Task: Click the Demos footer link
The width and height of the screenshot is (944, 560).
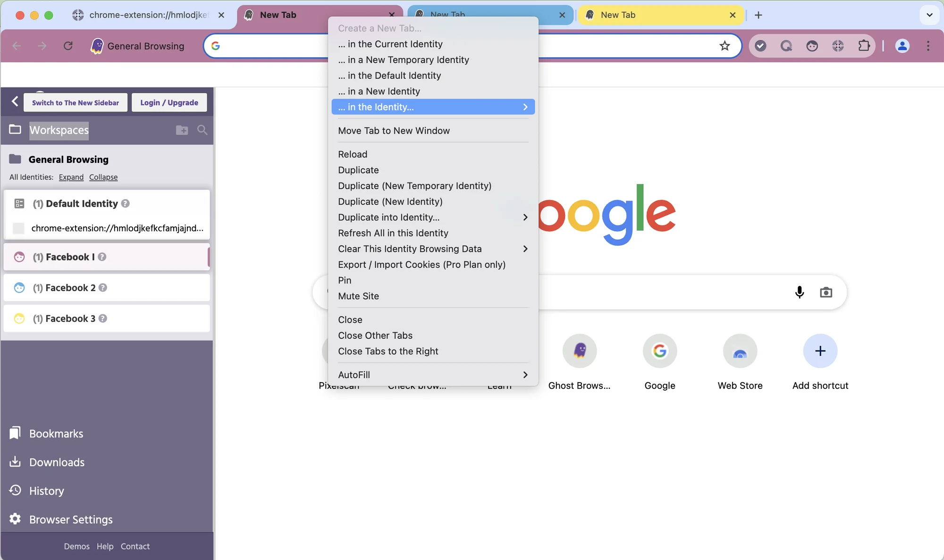Action: 76,546
